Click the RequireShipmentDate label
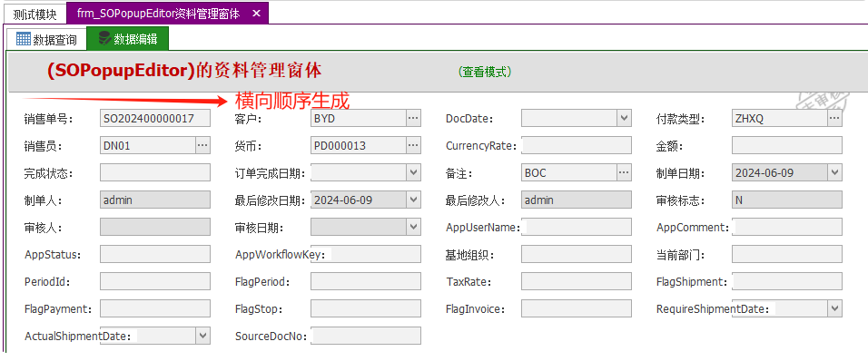 [713, 309]
